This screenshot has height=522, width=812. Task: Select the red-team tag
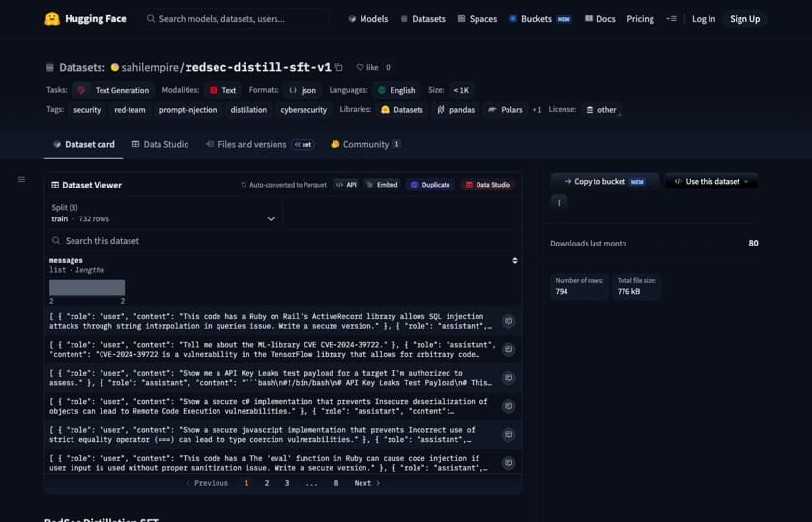click(x=130, y=110)
